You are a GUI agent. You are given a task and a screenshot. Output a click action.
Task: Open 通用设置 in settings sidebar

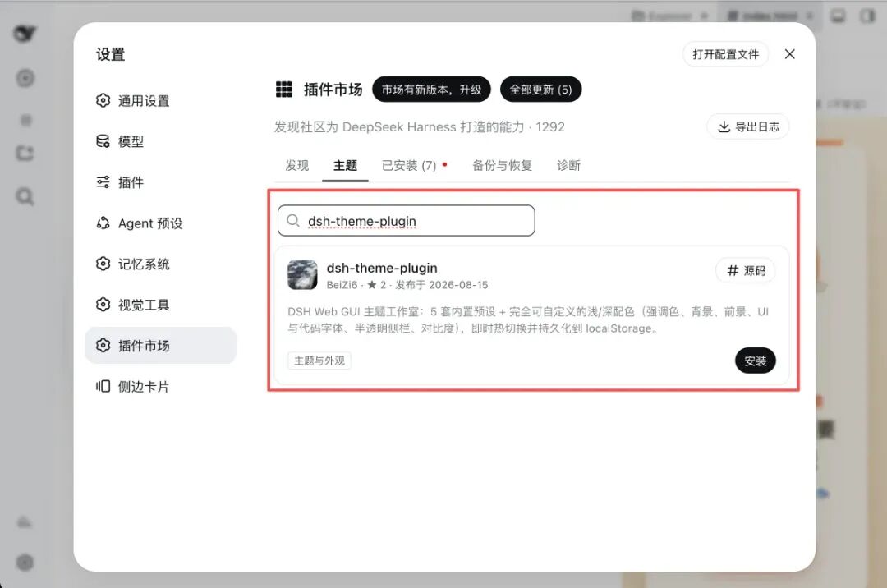point(160,101)
